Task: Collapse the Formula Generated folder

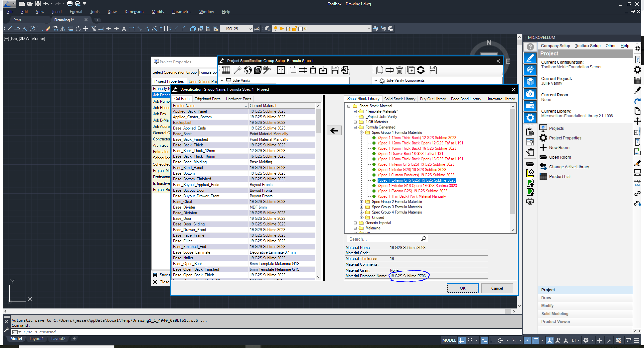Action: click(355, 127)
